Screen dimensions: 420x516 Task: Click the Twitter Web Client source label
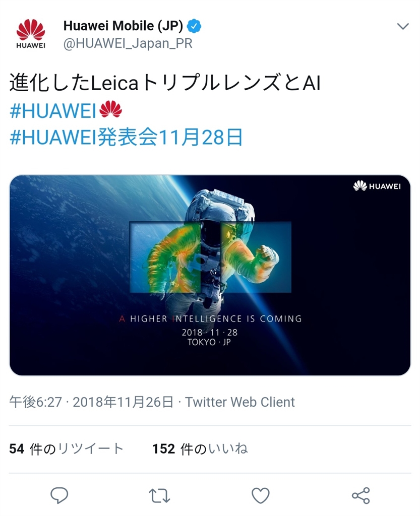point(240,402)
